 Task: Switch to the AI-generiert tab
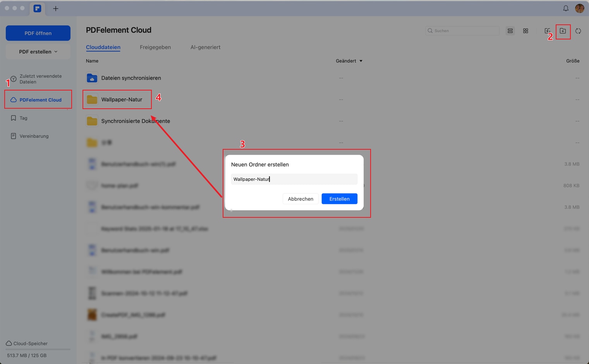coord(205,47)
